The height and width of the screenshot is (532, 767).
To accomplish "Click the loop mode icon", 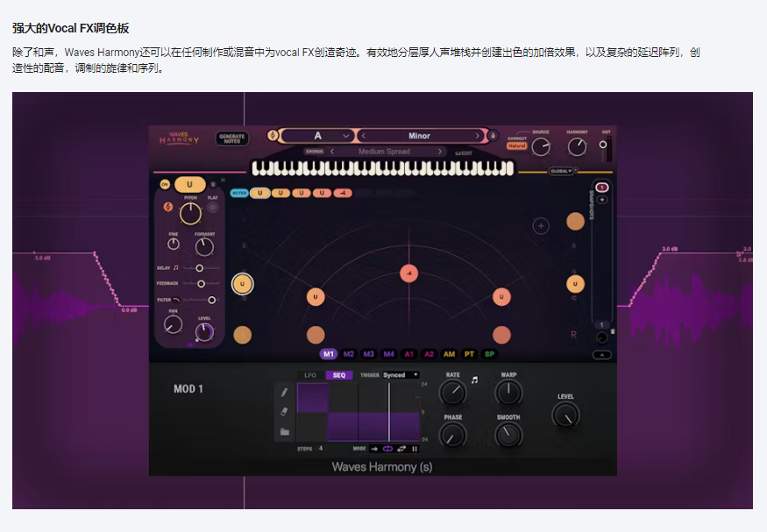I will point(387,449).
